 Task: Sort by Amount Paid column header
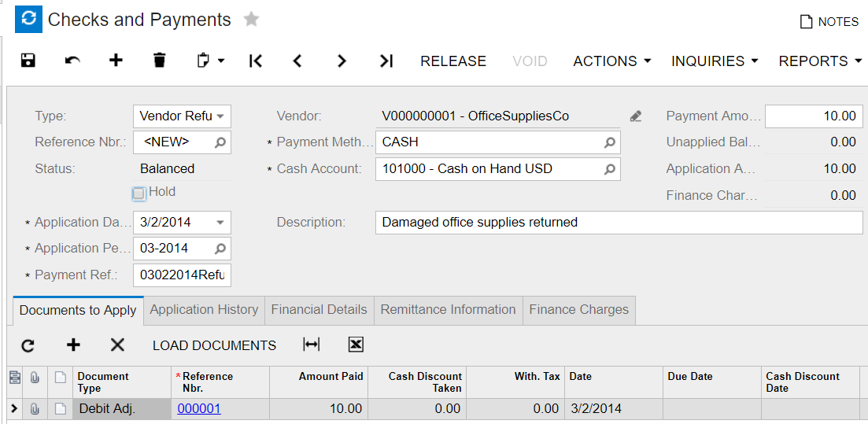click(318, 382)
